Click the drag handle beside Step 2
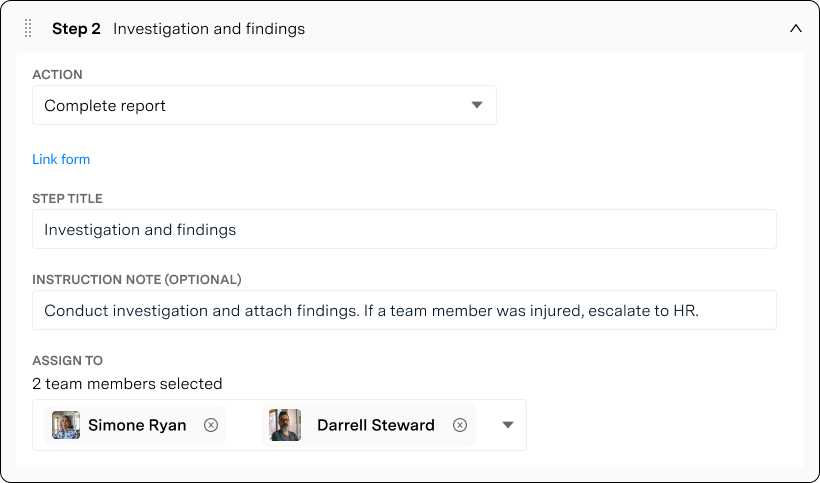 coord(28,29)
